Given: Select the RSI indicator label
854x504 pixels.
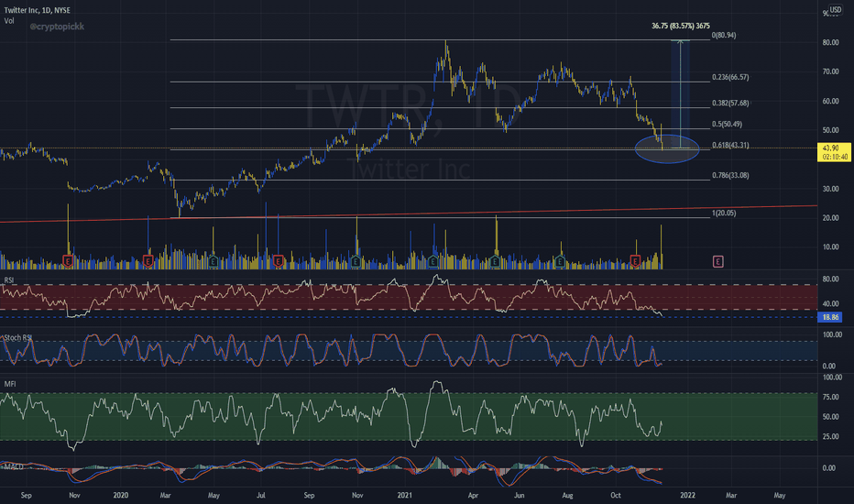Looking at the screenshot, I should pos(9,280).
